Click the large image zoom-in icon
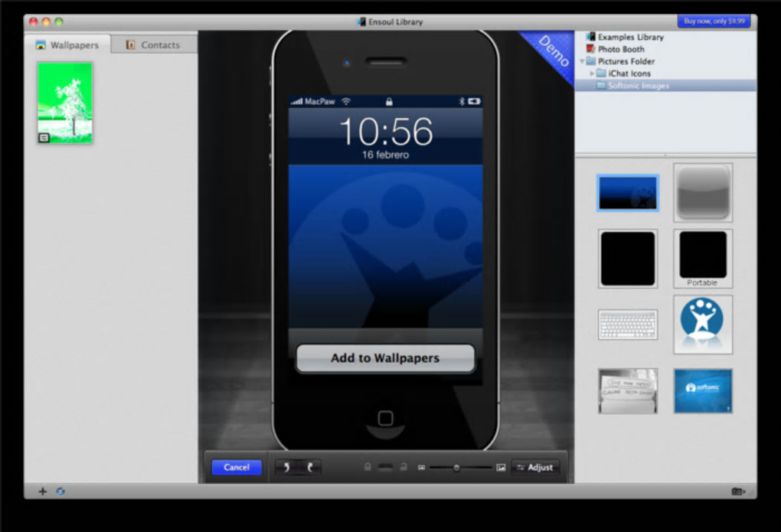 pos(501,467)
